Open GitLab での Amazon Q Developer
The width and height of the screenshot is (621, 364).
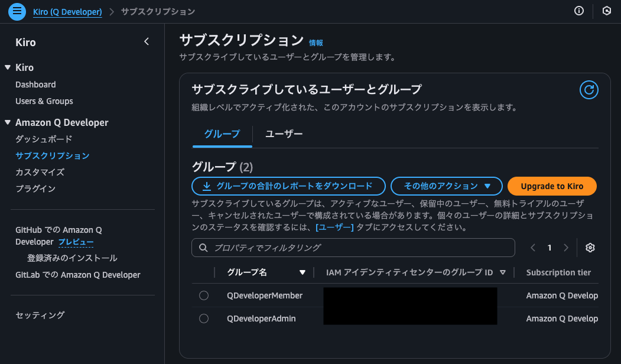(x=77, y=275)
